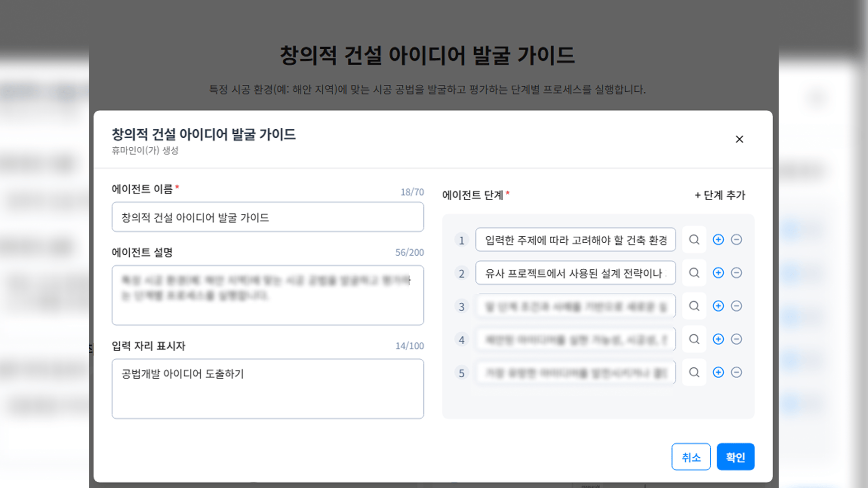Select the 에이전트 이름 input field

pyautogui.click(x=268, y=217)
